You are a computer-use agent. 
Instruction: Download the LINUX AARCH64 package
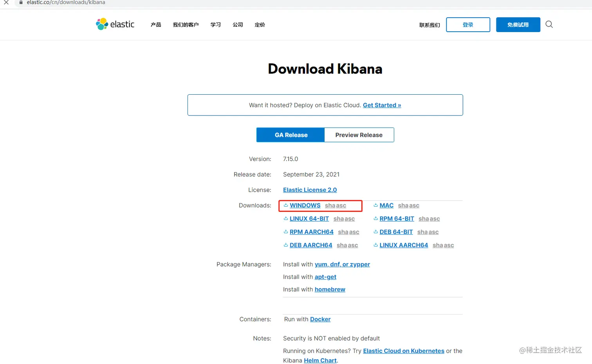[x=404, y=245]
